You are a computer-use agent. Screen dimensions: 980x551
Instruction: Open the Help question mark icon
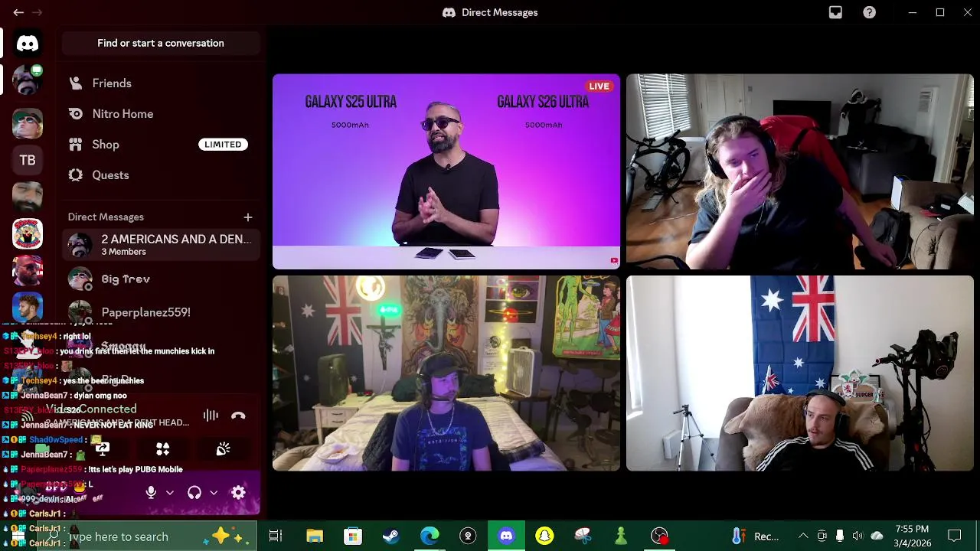point(870,12)
